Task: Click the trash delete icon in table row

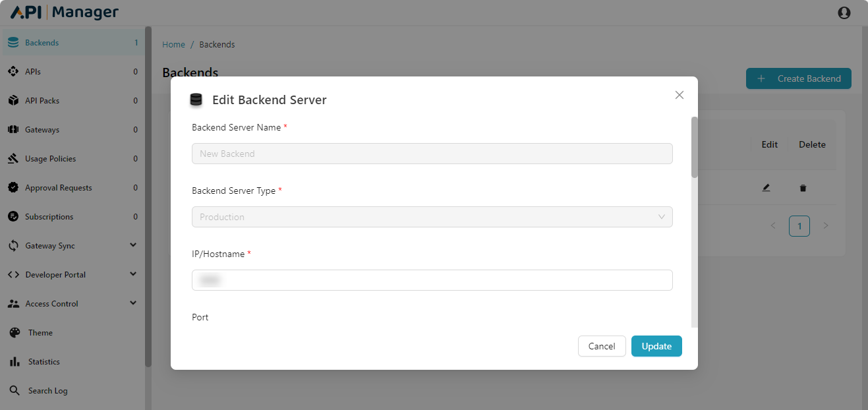Action: tap(803, 189)
